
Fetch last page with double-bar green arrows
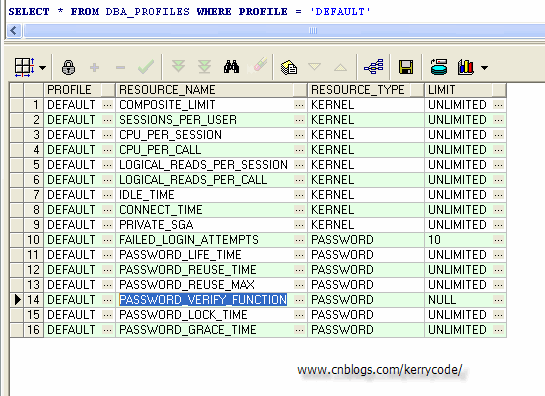click(x=204, y=67)
